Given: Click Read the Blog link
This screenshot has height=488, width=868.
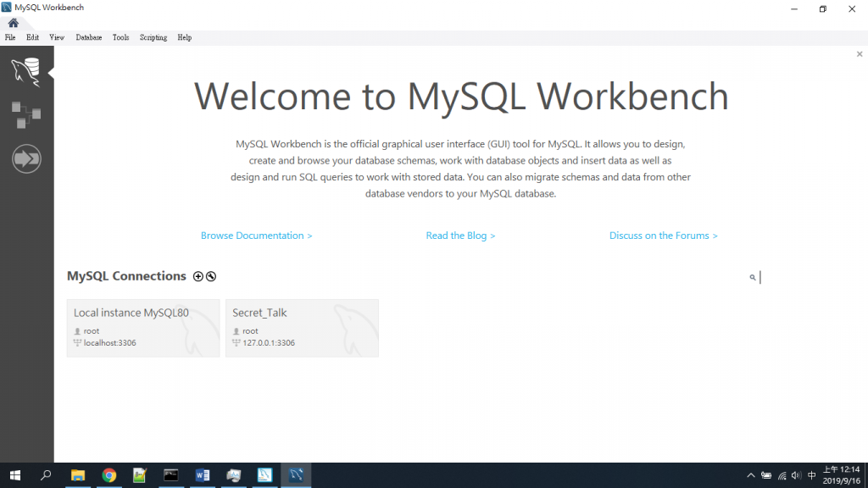Looking at the screenshot, I should [x=460, y=236].
